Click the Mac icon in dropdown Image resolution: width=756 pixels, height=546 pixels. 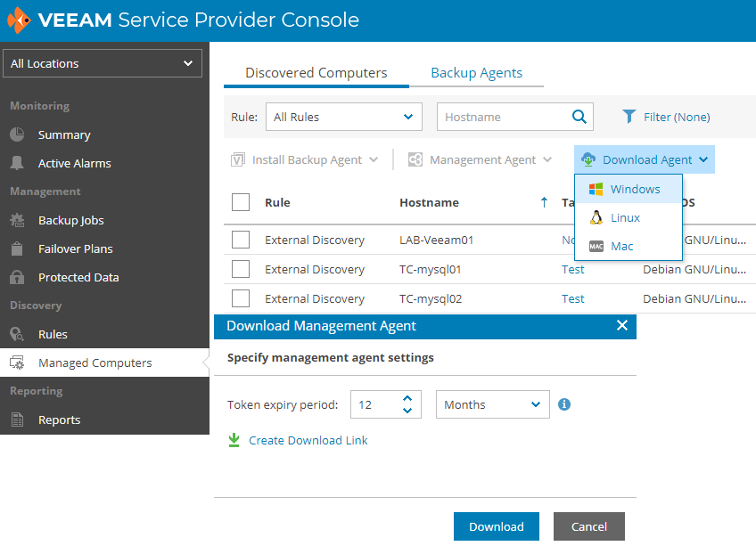click(x=596, y=246)
